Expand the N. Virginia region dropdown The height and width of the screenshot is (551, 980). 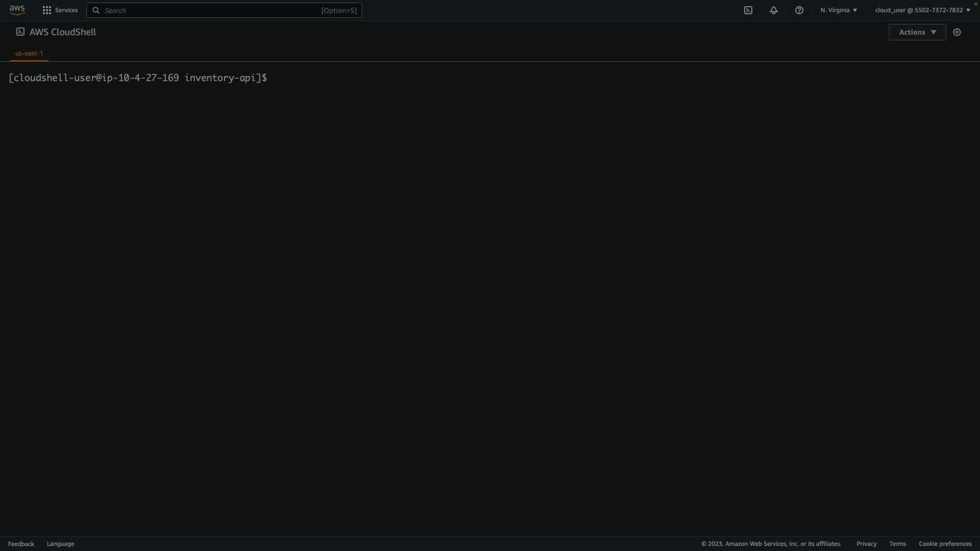coord(839,10)
